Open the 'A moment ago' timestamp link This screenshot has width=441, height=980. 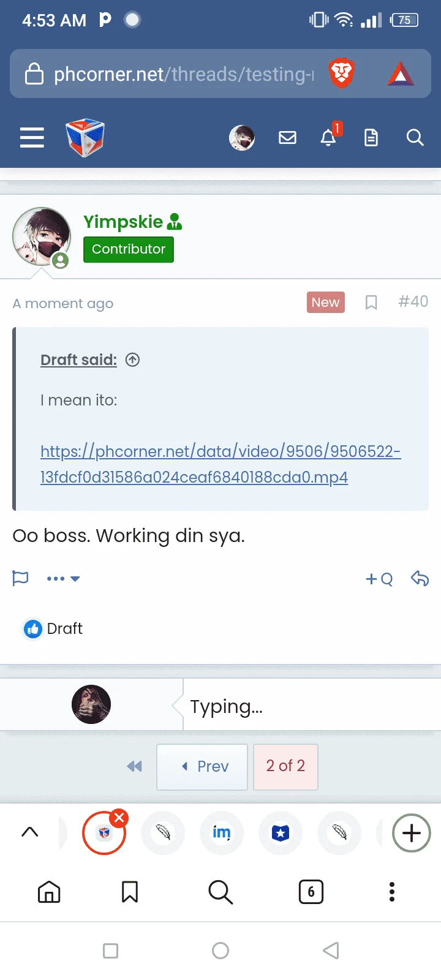63,304
